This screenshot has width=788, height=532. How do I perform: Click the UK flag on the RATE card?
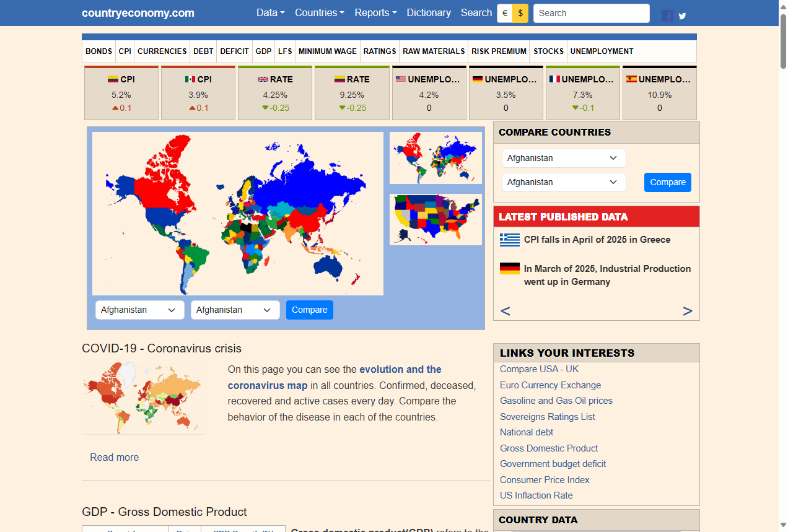263,79
